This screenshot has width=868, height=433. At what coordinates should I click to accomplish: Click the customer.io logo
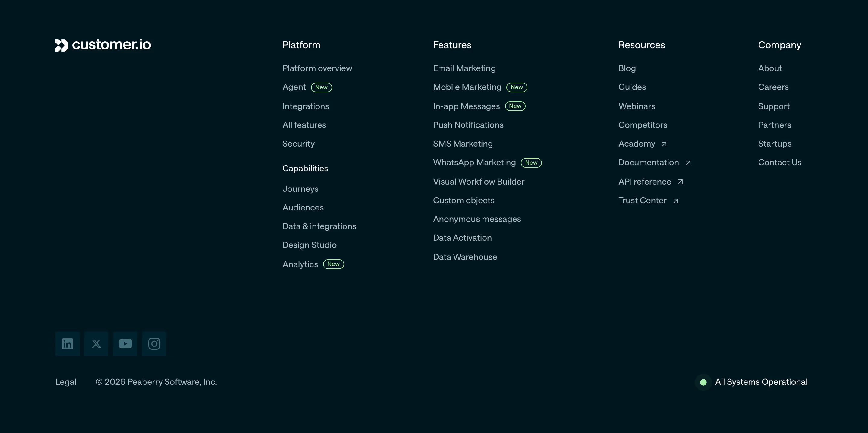tap(103, 45)
